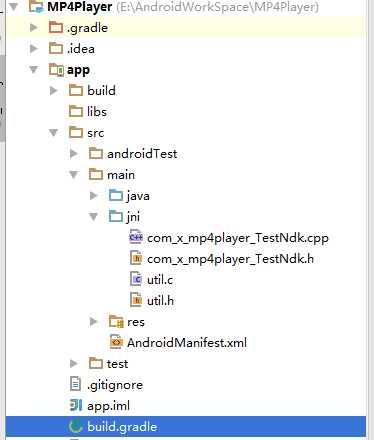Collapse the src folder arrow

tap(53, 133)
